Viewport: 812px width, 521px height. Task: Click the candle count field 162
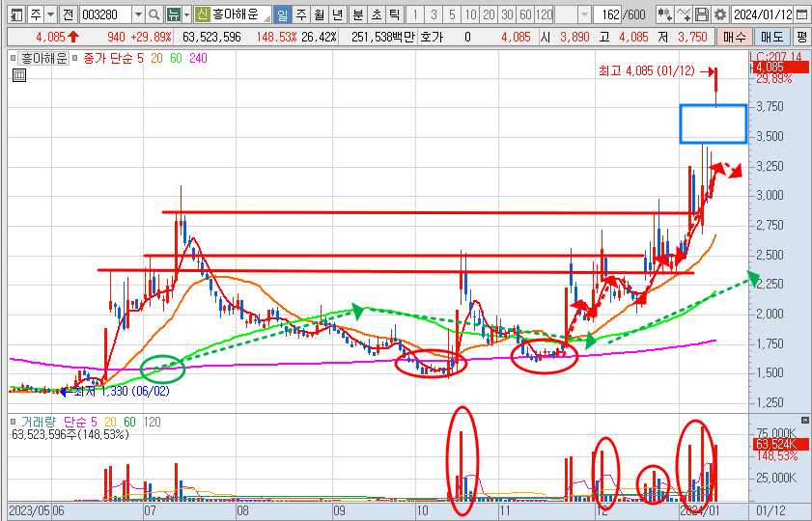608,14
